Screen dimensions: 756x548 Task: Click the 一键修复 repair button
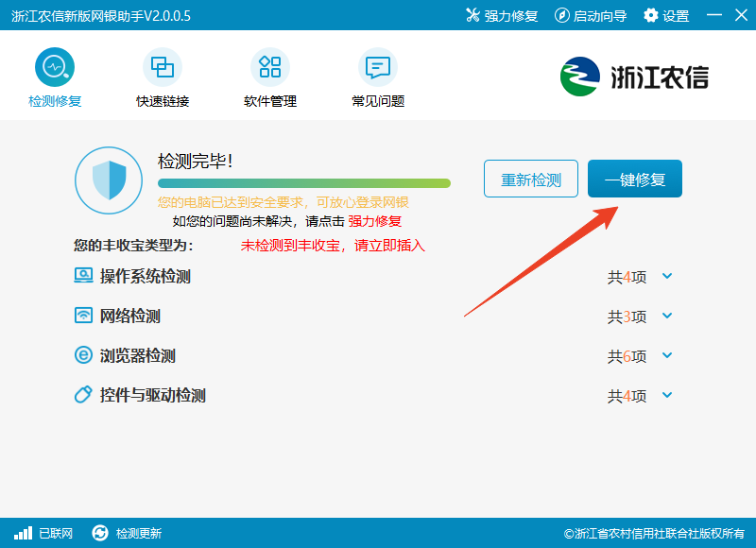point(634,178)
